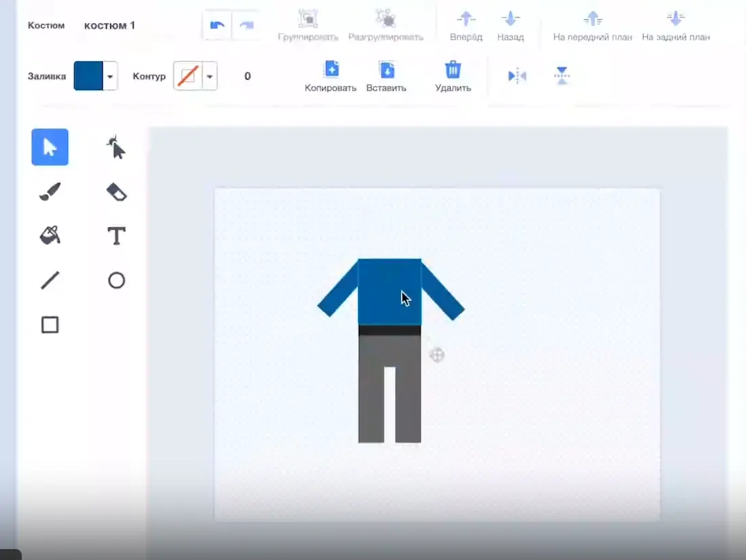Flip the selection vertically
Screen dimensions: 746x560
[562, 76]
